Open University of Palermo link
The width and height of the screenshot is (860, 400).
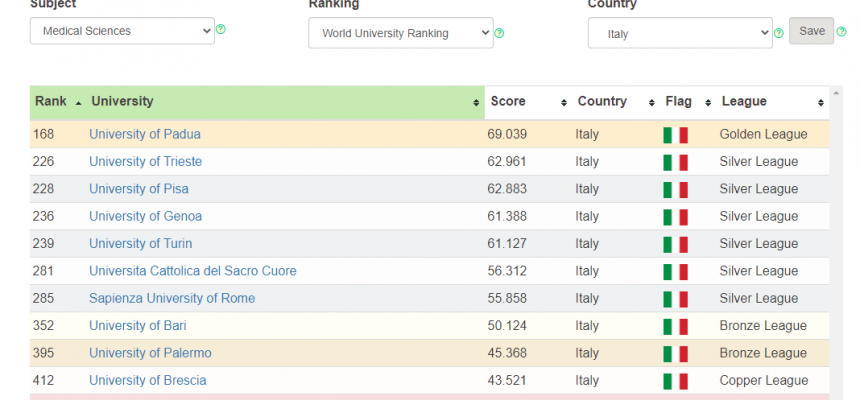(150, 353)
